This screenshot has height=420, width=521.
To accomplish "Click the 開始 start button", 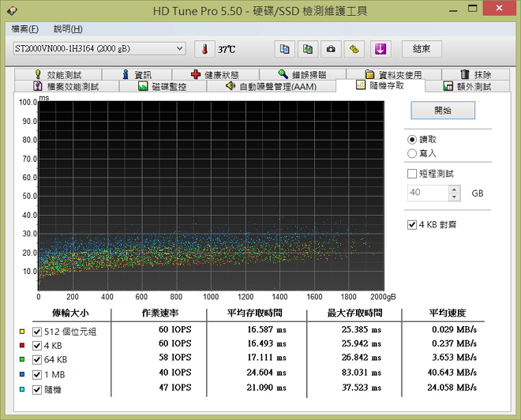I will pos(443,111).
